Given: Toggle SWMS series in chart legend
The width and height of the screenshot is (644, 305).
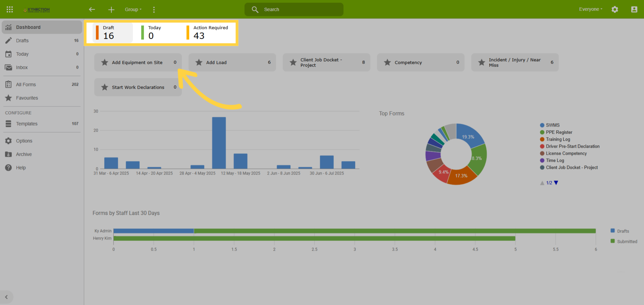Looking at the screenshot, I should pos(550,125).
